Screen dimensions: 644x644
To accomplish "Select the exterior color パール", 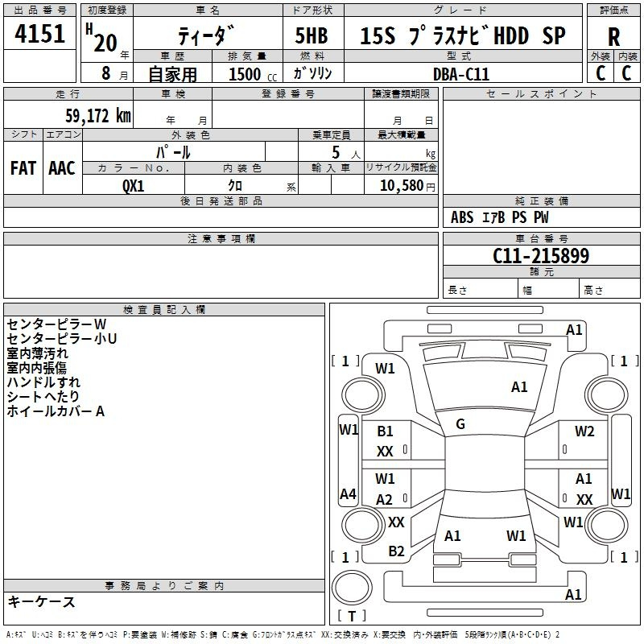I will click(173, 152).
